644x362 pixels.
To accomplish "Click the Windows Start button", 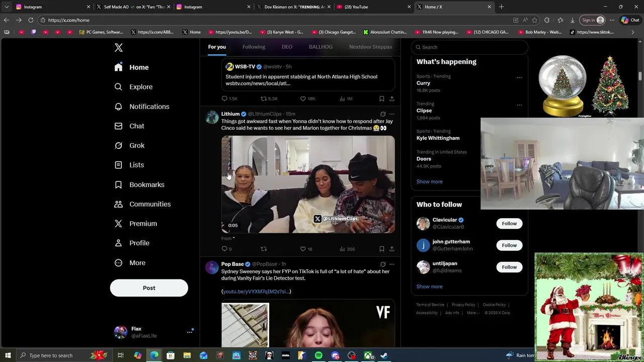I will 8,355.
